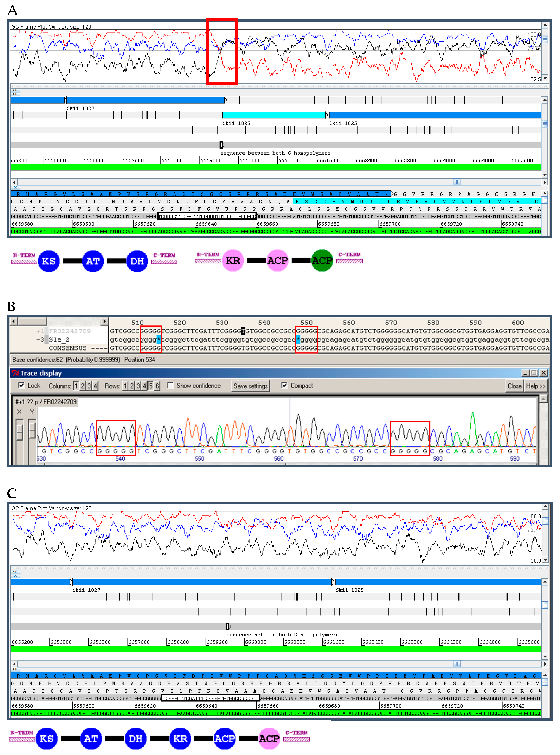This screenshot has height=755, width=560.
Task: Click the KS domain circle in panel A
Action: click(48, 261)
